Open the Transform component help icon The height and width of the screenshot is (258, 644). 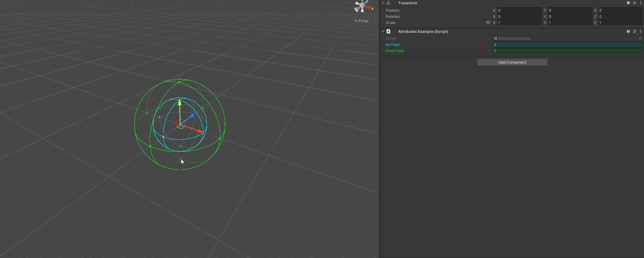[x=628, y=3]
